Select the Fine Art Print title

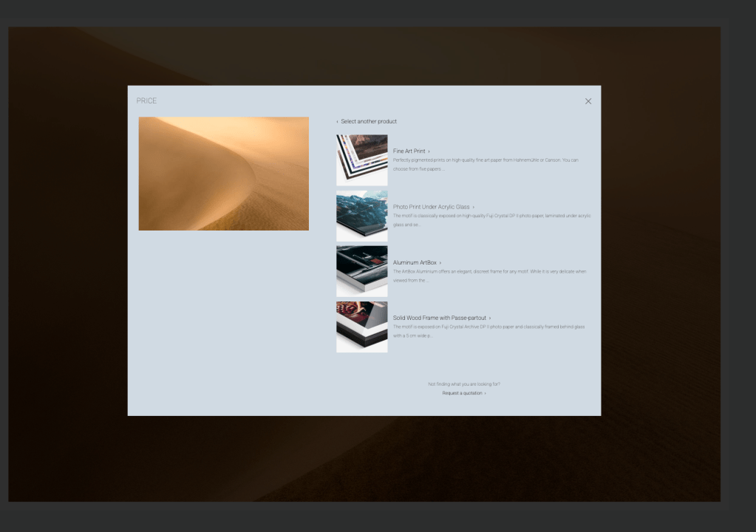409,151
